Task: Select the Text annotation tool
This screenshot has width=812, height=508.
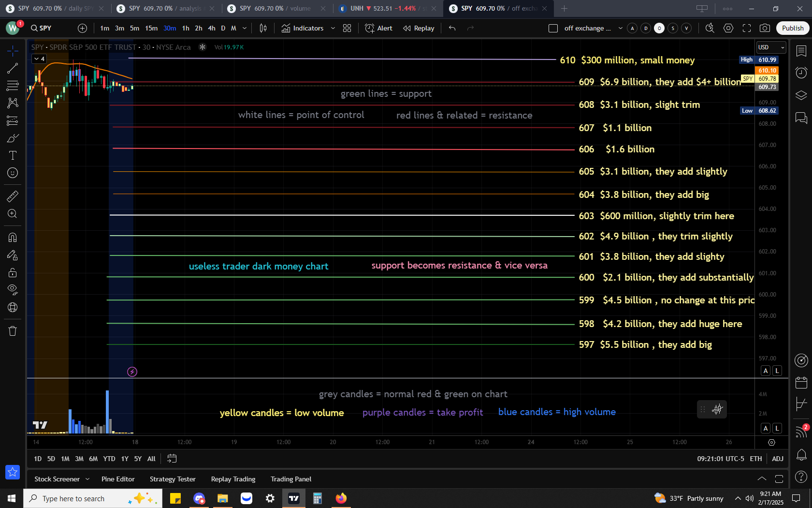Action: (x=13, y=155)
